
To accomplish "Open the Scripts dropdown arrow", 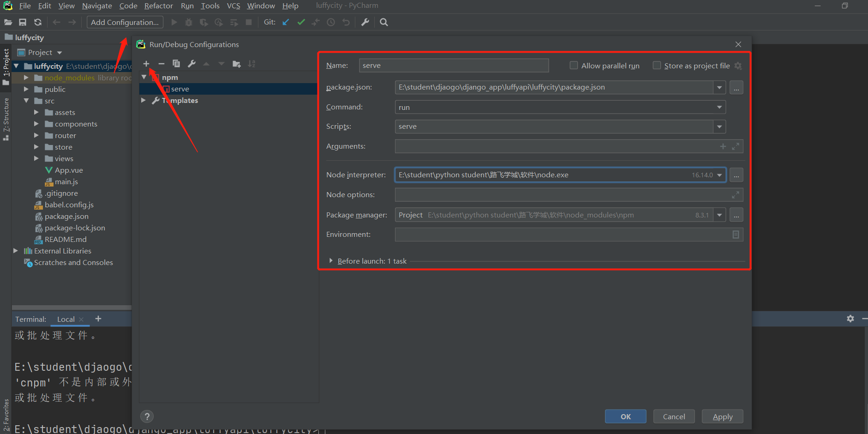I will 719,127.
